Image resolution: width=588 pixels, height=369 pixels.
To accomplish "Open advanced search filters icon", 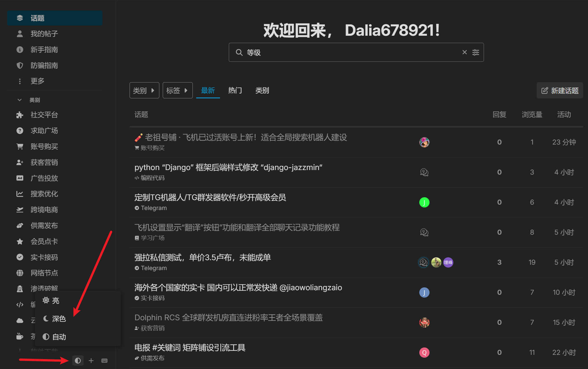I will (475, 52).
